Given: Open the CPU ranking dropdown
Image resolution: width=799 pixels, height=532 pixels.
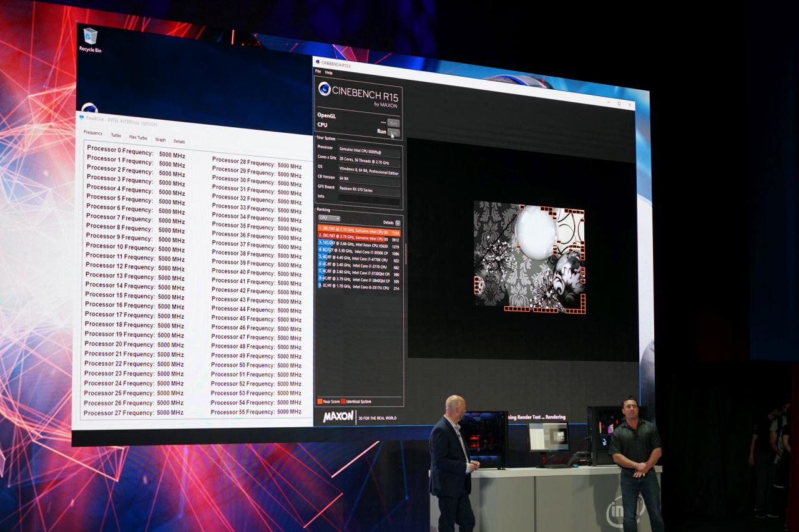Looking at the screenshot, I should point(329,218).
